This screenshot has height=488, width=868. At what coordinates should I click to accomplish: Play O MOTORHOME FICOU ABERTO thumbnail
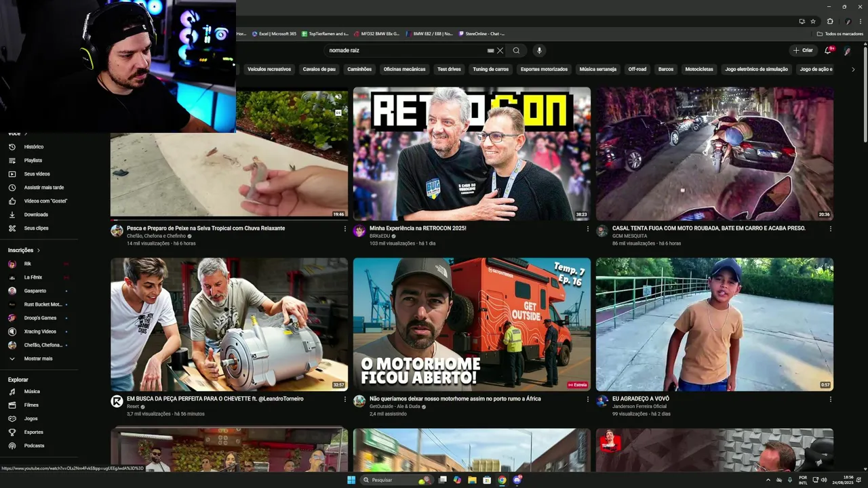(471, 325)
